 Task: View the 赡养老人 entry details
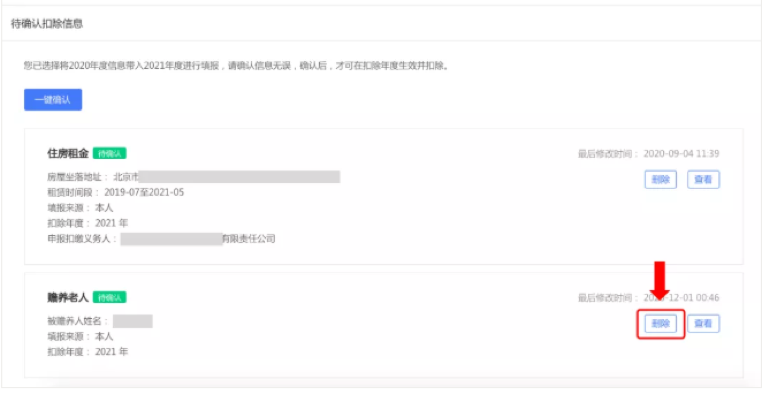pos(703,324)
